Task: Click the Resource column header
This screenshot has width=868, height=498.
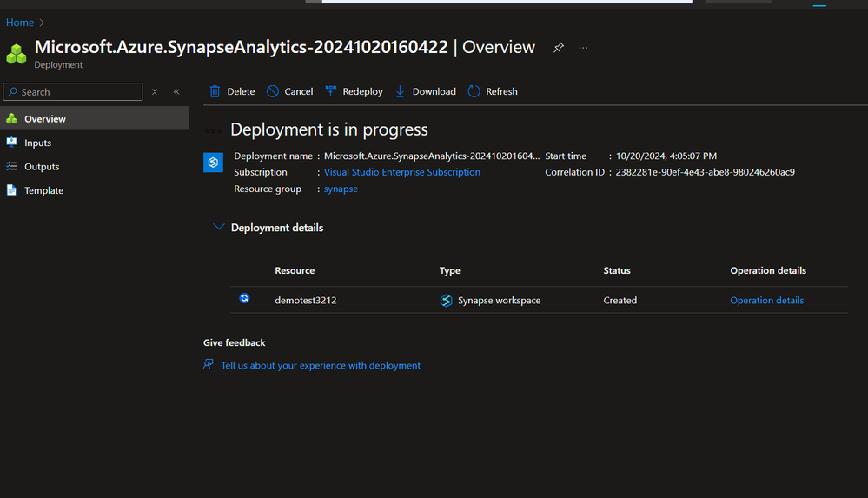Action: point(295,271)
